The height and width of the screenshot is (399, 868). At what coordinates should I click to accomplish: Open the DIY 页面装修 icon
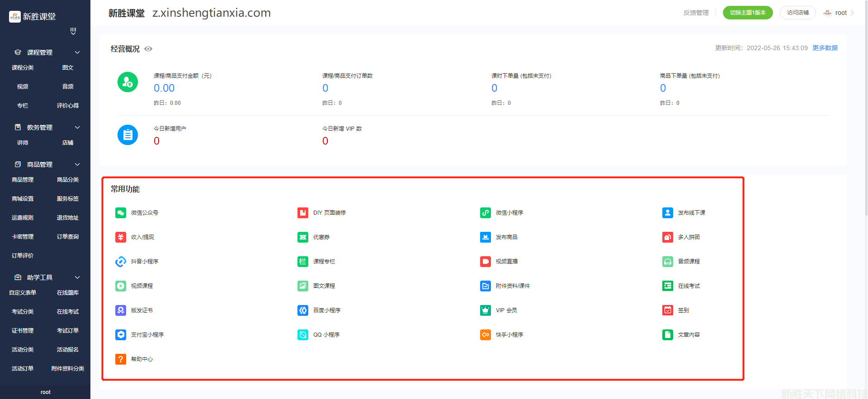[303, 213]
